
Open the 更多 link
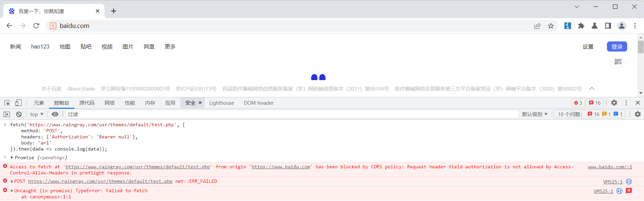click(170, 47)
